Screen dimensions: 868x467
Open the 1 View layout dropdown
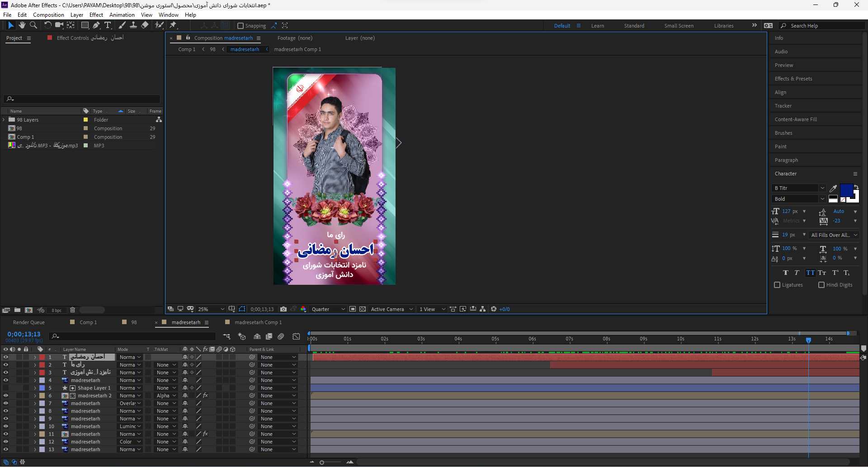(432, 309)
